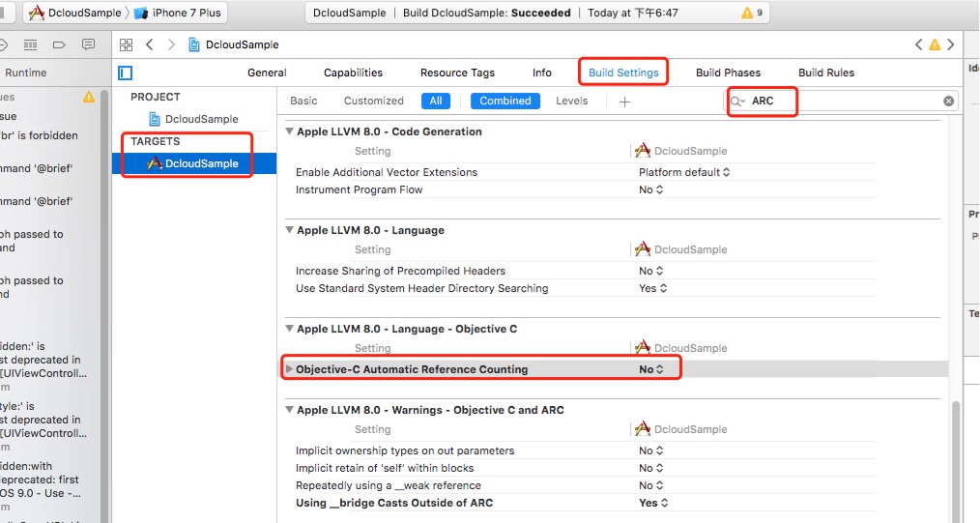Collapse the Apple LLVM 8.0 - Language section triangle

tap(289, 230)
